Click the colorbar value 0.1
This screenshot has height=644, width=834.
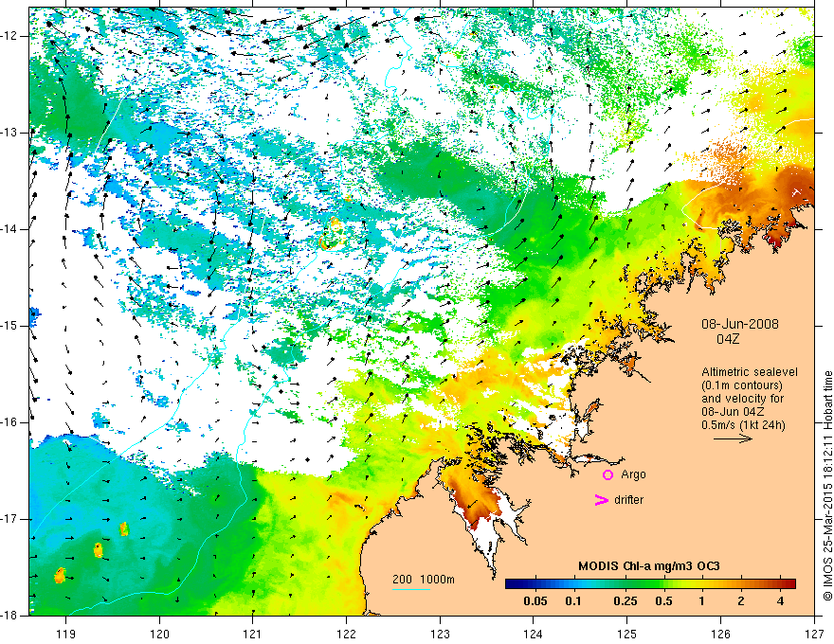pyautogui.click(x=572, y=601)
